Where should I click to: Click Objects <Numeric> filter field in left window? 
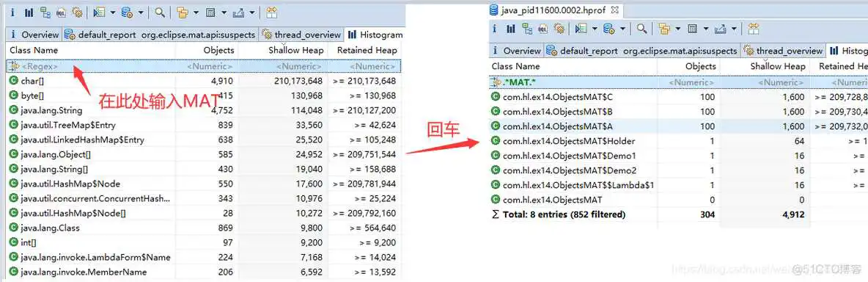pos(207,67)
